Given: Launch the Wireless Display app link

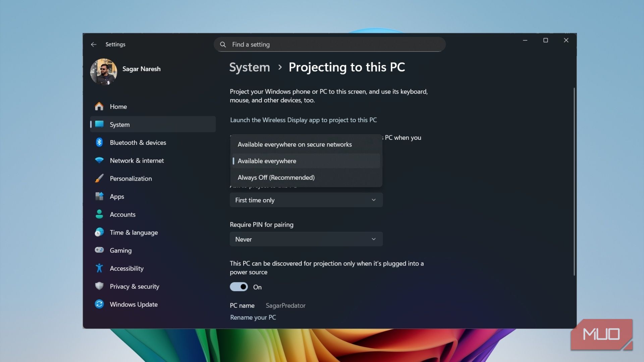Looking at the screenshot, I should click(x=303, y=120).
